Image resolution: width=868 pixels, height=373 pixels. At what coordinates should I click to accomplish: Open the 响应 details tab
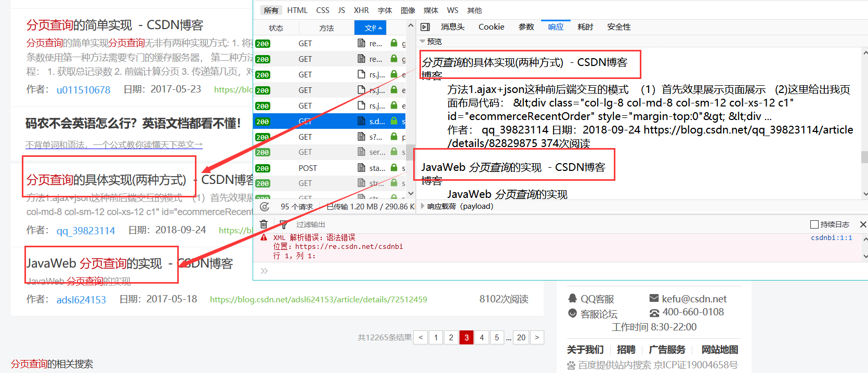click(x=556, y=27)
